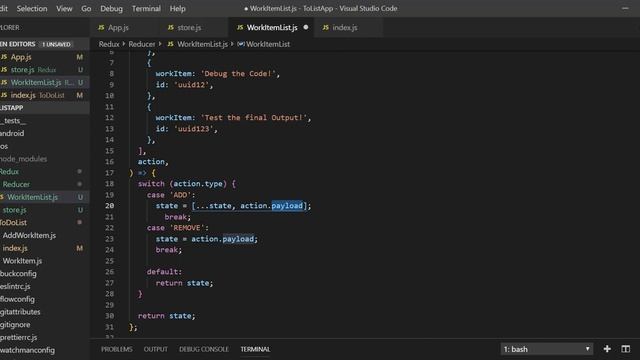
Task: Click the JS icon on index.js tab
Action: pos(325,28)
